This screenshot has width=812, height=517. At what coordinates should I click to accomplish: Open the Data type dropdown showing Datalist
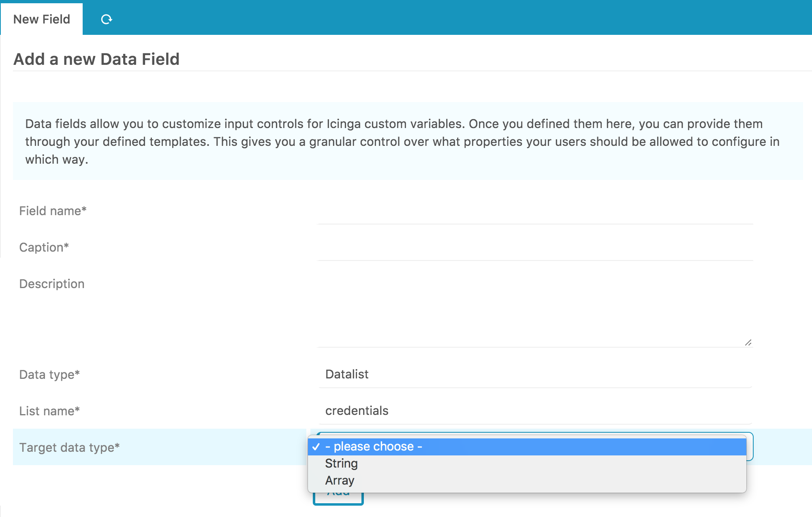click(x=535, y=374)
